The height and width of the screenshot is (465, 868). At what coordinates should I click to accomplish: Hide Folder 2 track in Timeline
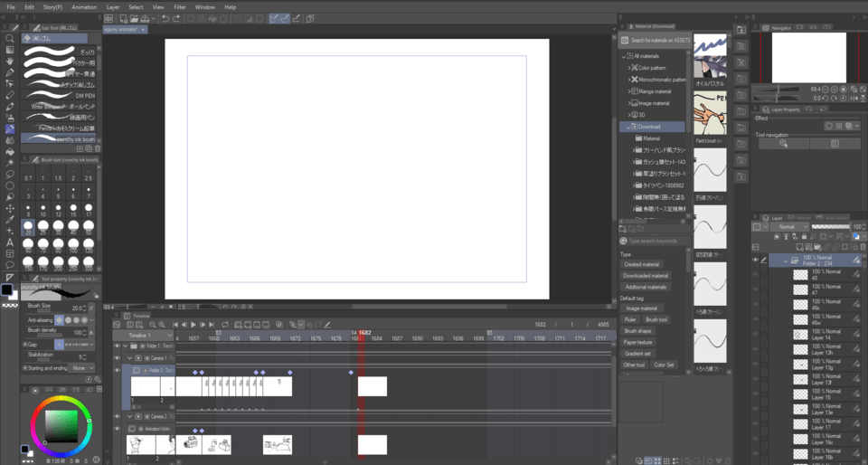click(x=117, y=370)
